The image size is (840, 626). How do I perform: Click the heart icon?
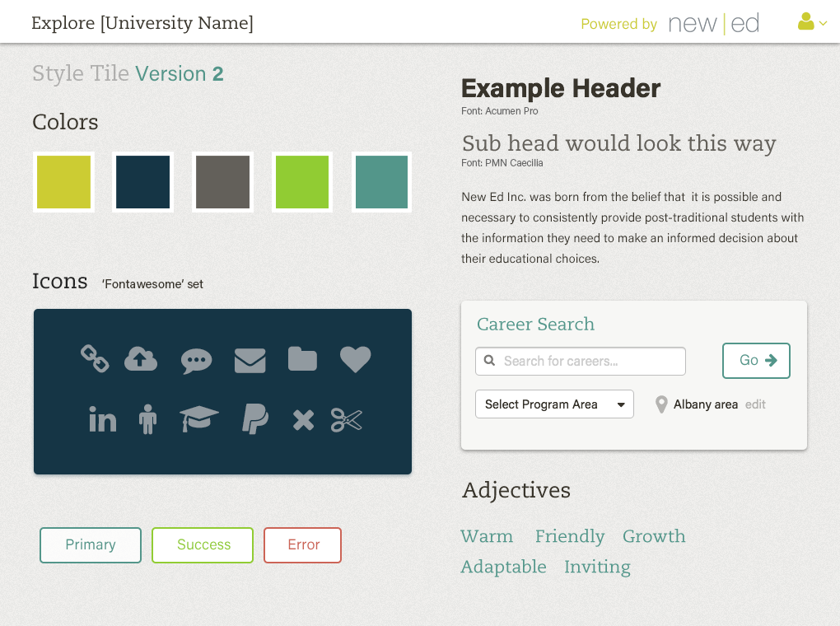coord(356,359)
